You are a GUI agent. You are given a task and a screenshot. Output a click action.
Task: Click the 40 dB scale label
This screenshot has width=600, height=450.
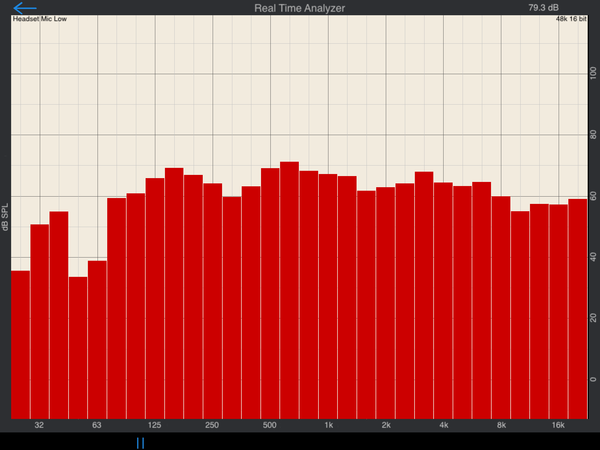[x=593, y=257]
